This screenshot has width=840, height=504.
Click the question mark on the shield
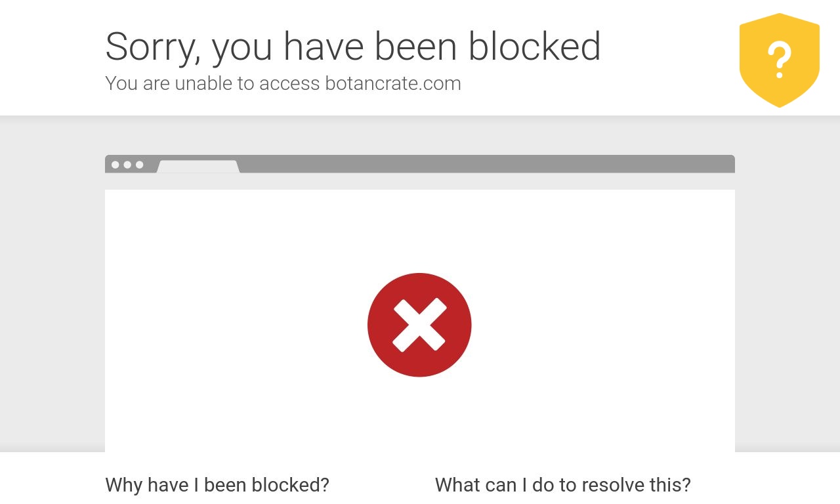click(x=780, y=60)
